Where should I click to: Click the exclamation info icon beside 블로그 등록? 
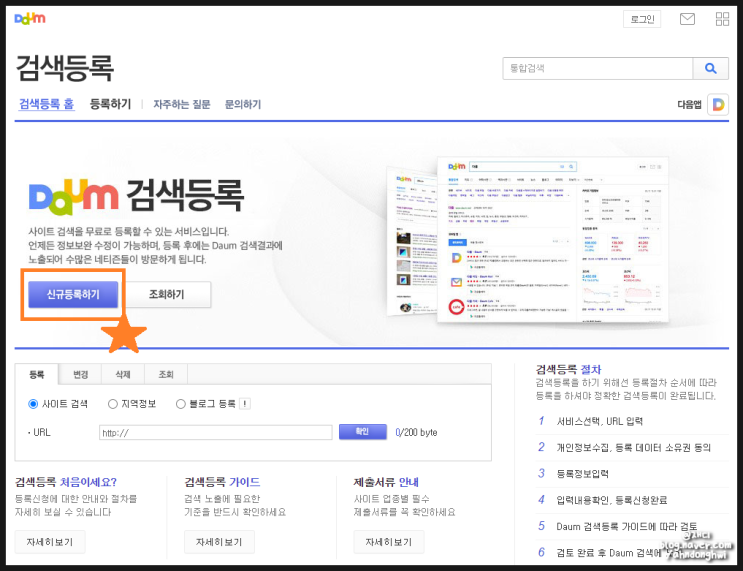pyautogui.click(x=245, y=404)
